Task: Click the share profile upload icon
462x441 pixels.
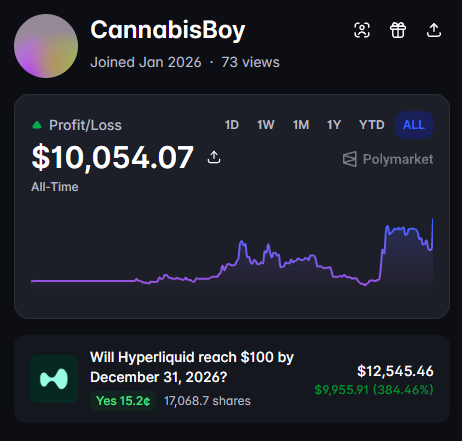Action: [434, 30]
